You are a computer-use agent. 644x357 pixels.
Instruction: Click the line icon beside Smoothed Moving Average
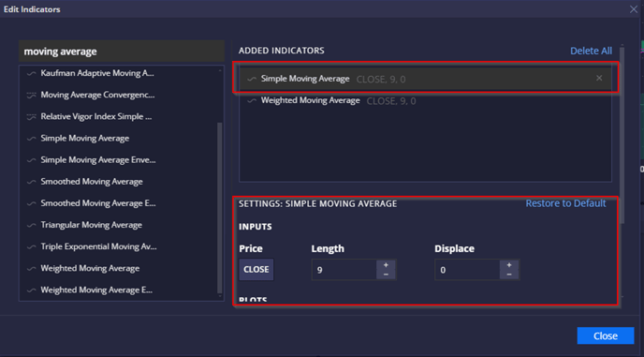click(31, 182)
